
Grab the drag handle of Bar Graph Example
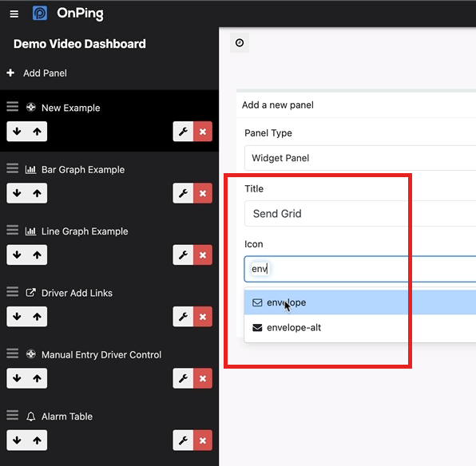[x=13, y=168]
